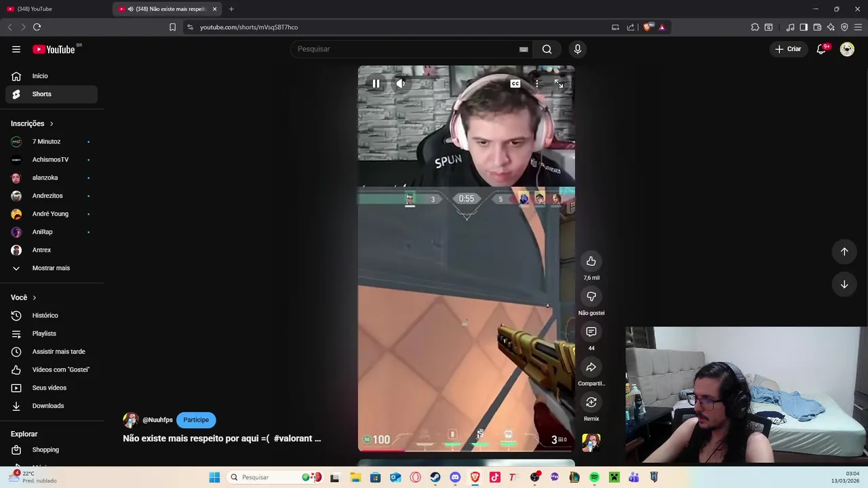Go to Início in the sidebar

coord(52,76)
